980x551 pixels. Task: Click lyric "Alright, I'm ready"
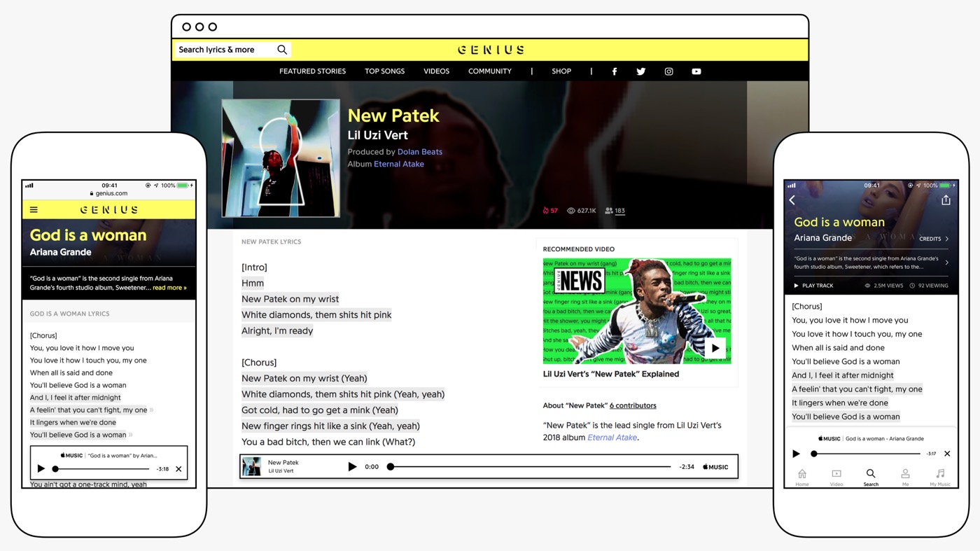pyautogui.click(x=277, y=331)
